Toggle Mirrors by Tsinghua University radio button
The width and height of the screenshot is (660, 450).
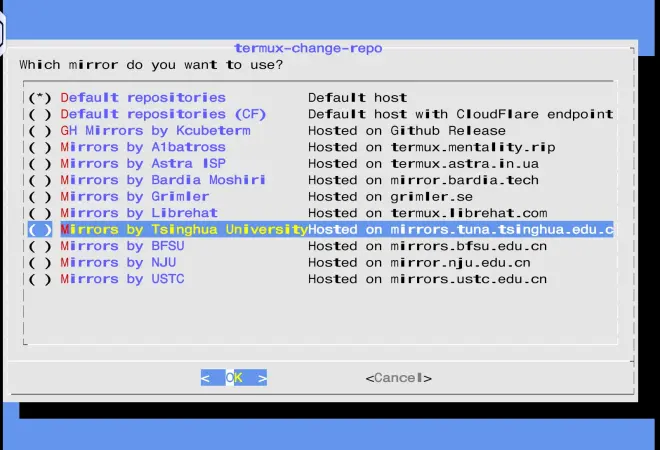40,229
